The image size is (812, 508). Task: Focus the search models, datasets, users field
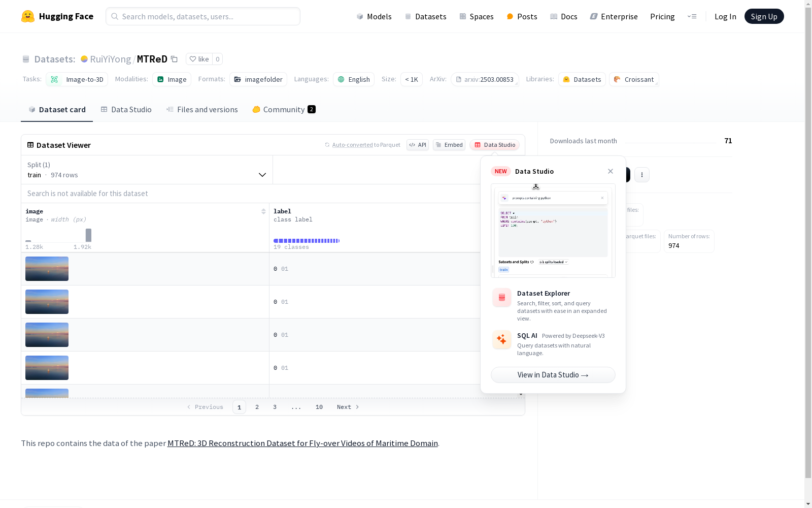pos(203,16)
